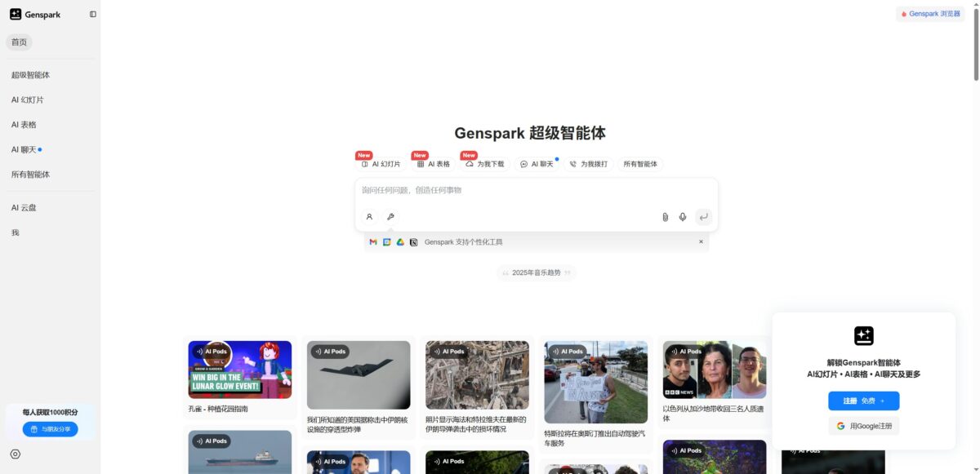Open the settings gear at sidebar bottom
This screenshot has width=980, height=474.
coord(16,454)
